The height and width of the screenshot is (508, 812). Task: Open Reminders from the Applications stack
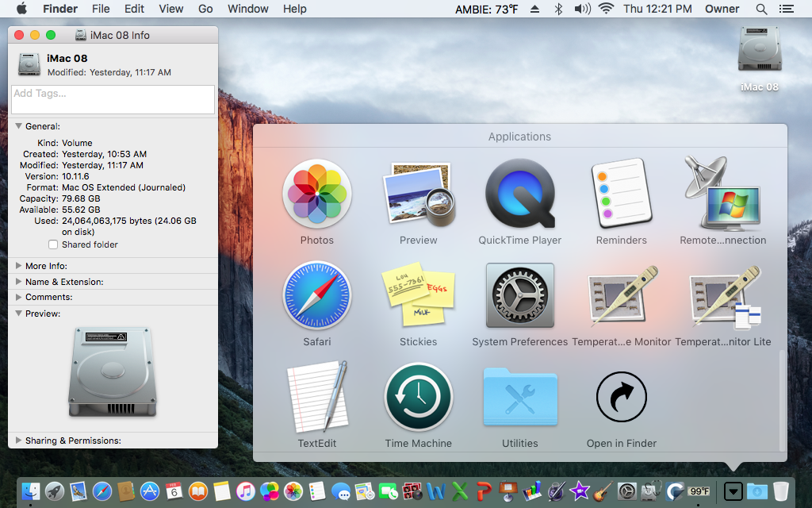[x=621, y=194]
